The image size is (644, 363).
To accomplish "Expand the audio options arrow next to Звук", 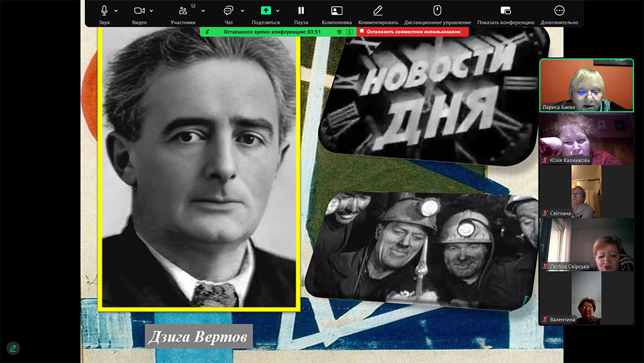I will [117, 11].
